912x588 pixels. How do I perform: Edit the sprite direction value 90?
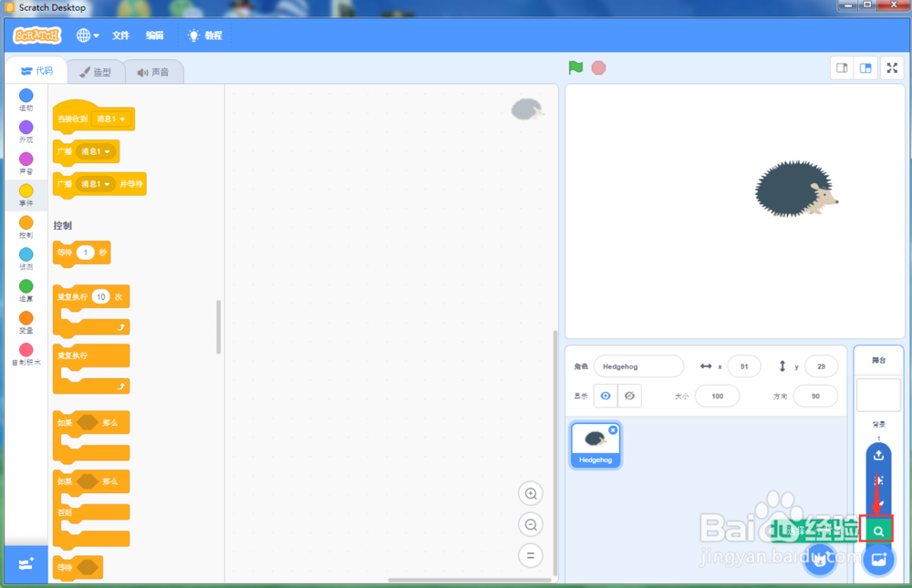[x=815, y=396]
